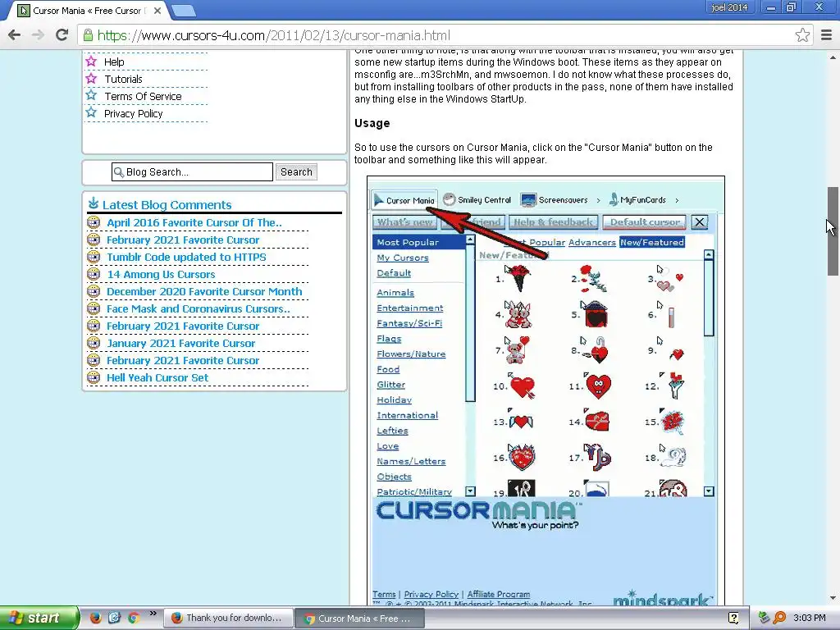This screenshot has width=840, height=630.
Task: Click the MyFunCards toolbar item
Action: click(x=637, y=200)
